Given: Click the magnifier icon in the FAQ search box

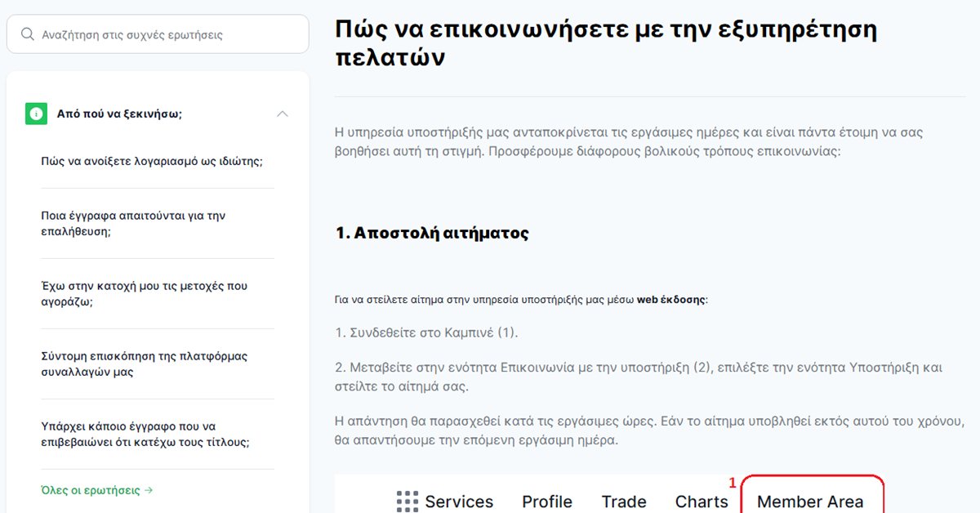Looking at the screenshot, I should [28, 34].
